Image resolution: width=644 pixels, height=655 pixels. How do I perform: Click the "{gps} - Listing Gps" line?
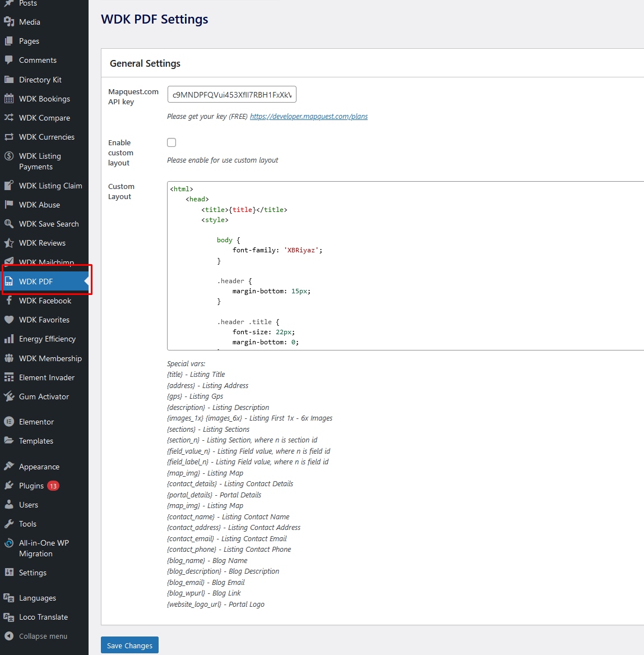click(195, 396)
